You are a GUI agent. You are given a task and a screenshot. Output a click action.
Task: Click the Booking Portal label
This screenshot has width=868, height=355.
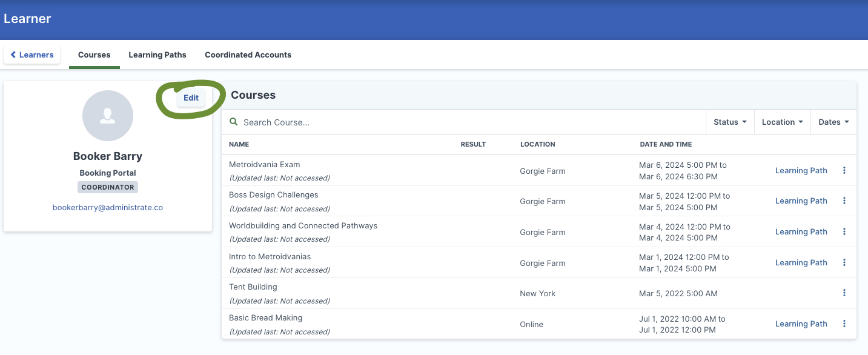click(x=108, y=173)
